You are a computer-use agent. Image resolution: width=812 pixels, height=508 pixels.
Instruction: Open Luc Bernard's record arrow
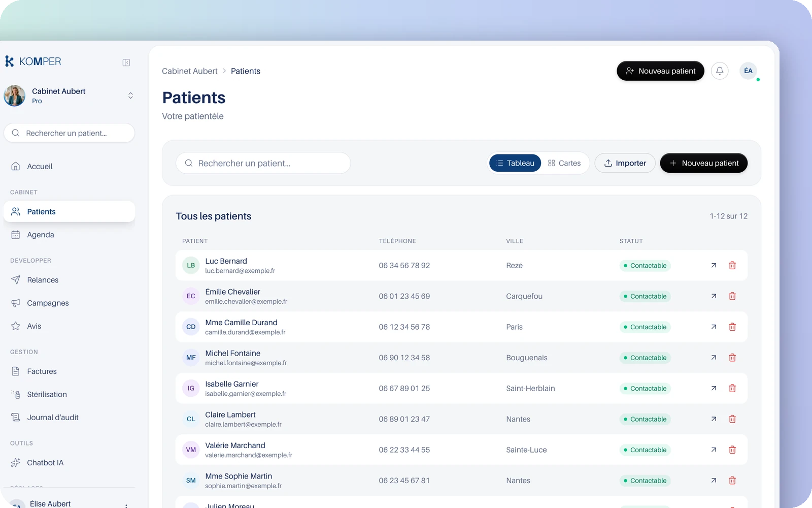[x=714, y=266]
